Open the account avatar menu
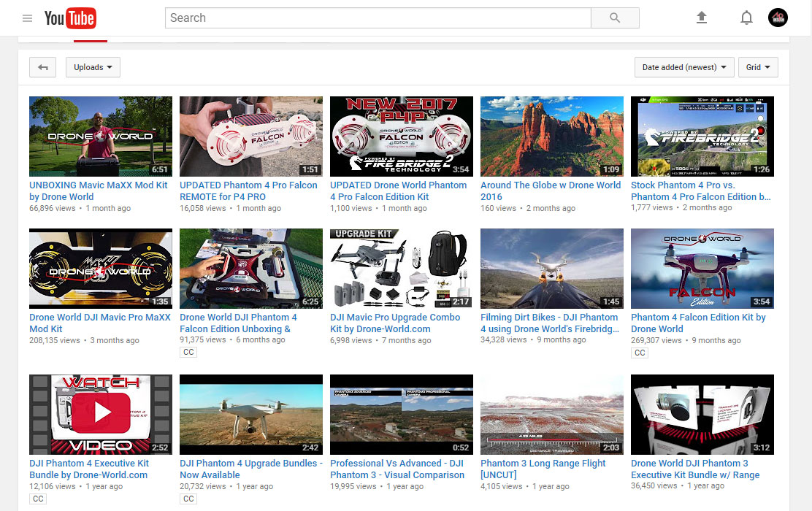Image resolution: width=812 pixels, height=511 pixels. (x=778, y=18)
